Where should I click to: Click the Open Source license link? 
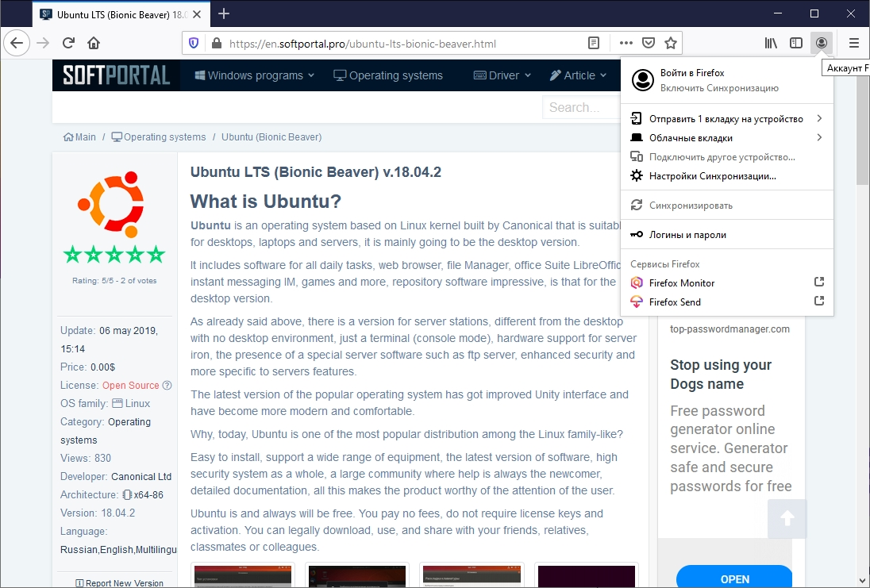[130, 385]
